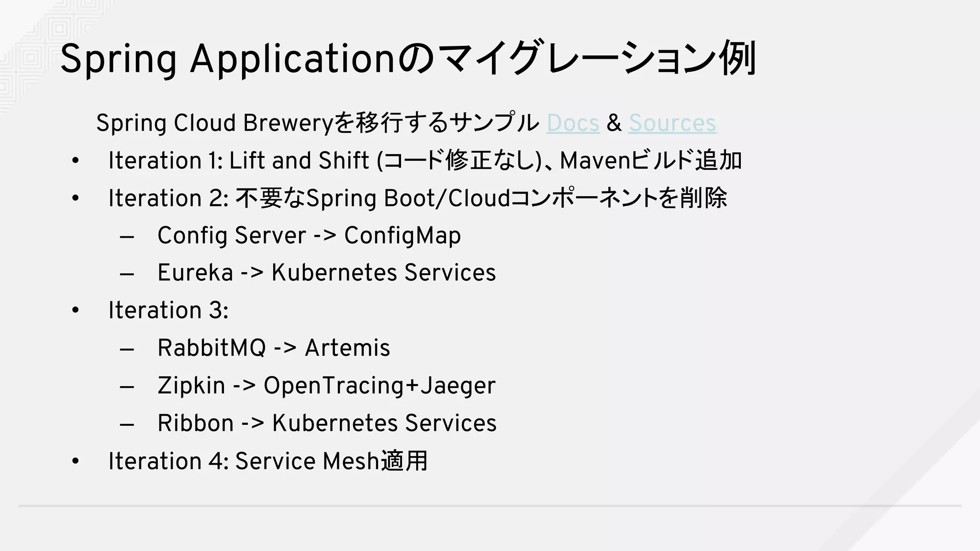980x551 pixels.
Task: Open the Sources hyperlink
Action: (x=672, y=123)
